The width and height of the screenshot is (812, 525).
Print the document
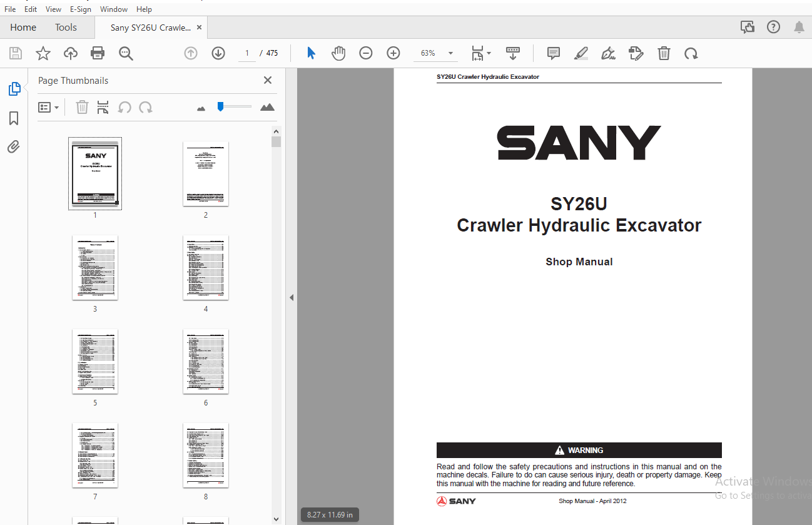click(x=98, y=53)
